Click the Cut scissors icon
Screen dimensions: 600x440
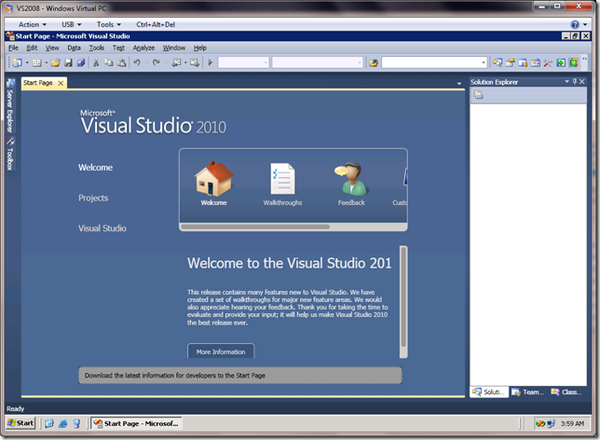[96, 62]
